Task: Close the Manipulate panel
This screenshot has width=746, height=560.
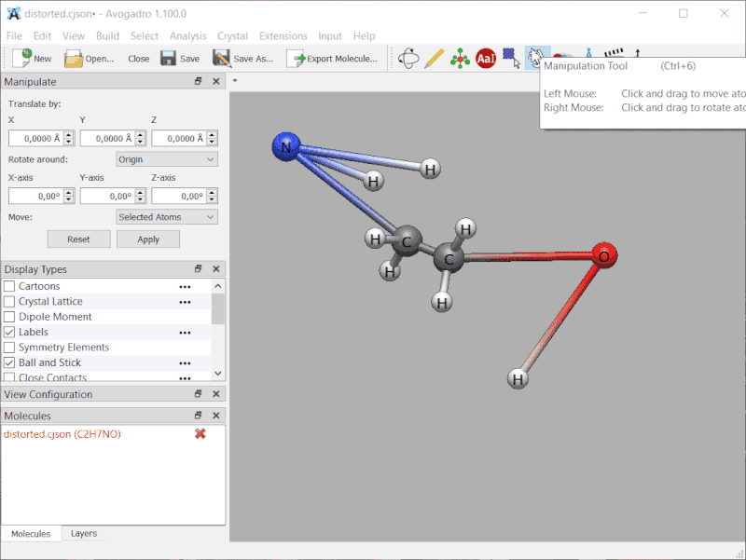Action: (216, 81)
